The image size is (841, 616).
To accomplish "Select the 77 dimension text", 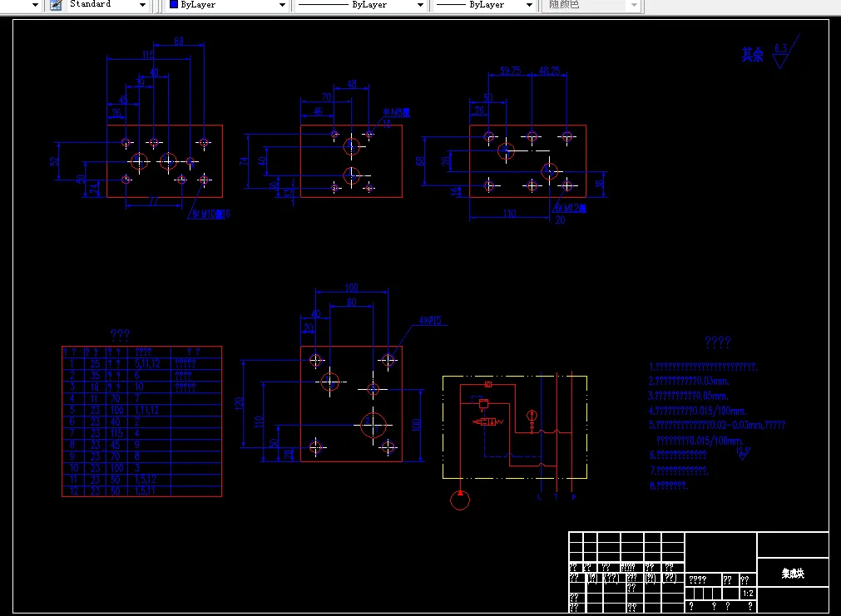I will 153,201.
